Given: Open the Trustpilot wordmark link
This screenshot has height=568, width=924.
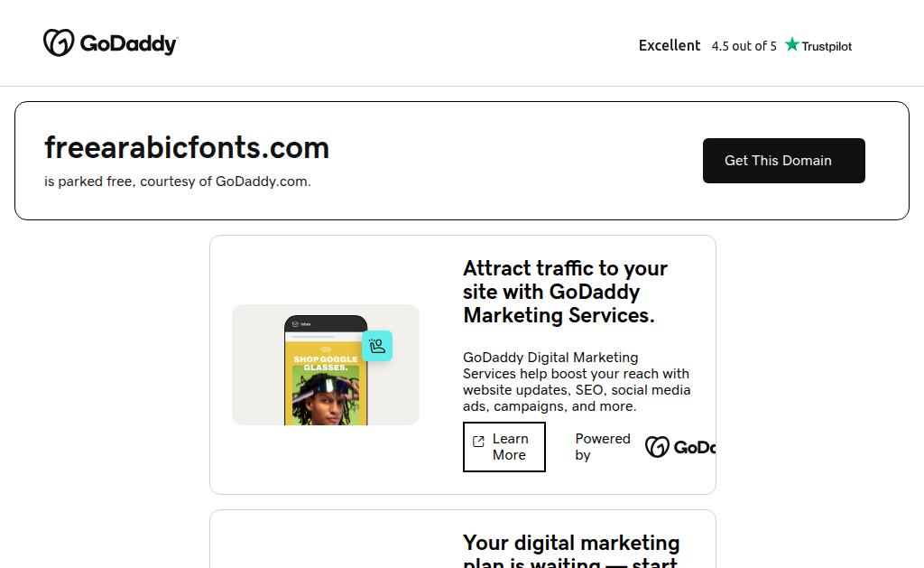Looking at the screenshot, I should pyautogui.click(x=827, y=46).
